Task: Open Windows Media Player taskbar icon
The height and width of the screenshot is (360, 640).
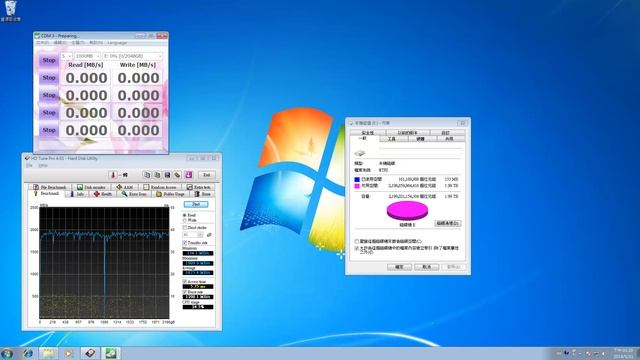Action: (x=69, y=353)
